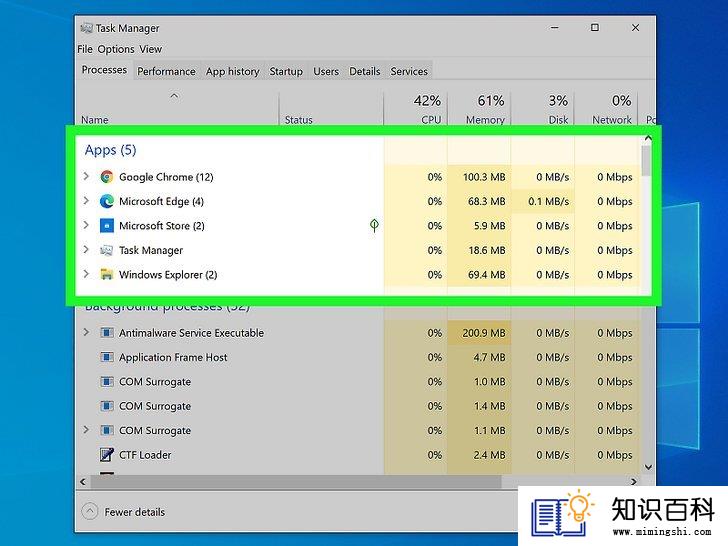Screen dimensions: 728x546
Task: Click CTF Loader's 2.4 MB memory value
Action: (489, 455)
